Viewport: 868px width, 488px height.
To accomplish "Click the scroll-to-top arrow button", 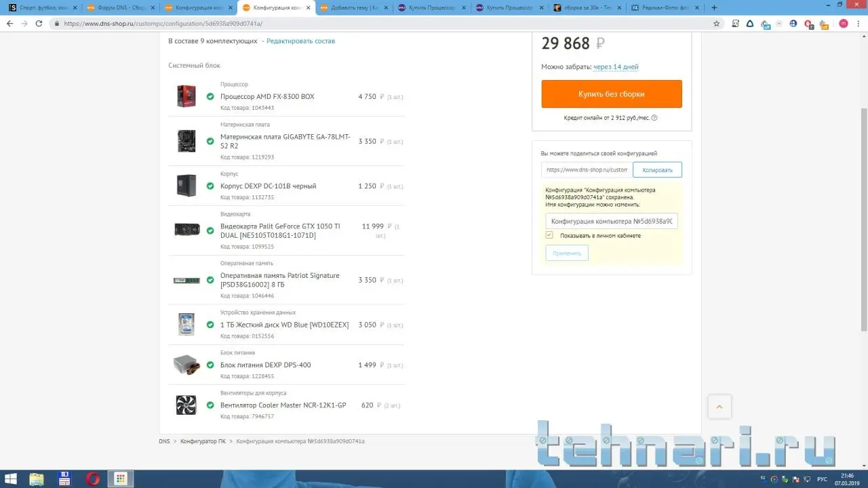I will [x=719, y=407].
